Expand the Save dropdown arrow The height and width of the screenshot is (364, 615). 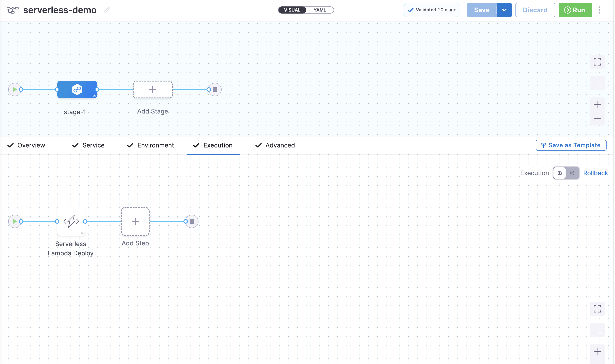click(x=504, y=10)
